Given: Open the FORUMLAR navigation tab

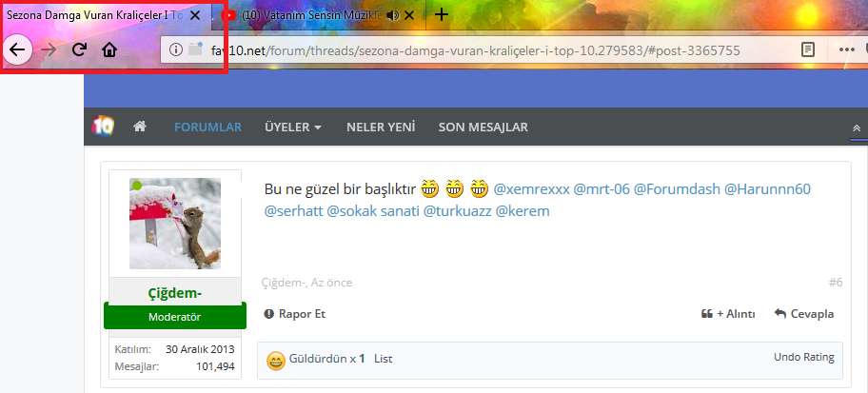Looking at the screenshot, I should [207, 127].
